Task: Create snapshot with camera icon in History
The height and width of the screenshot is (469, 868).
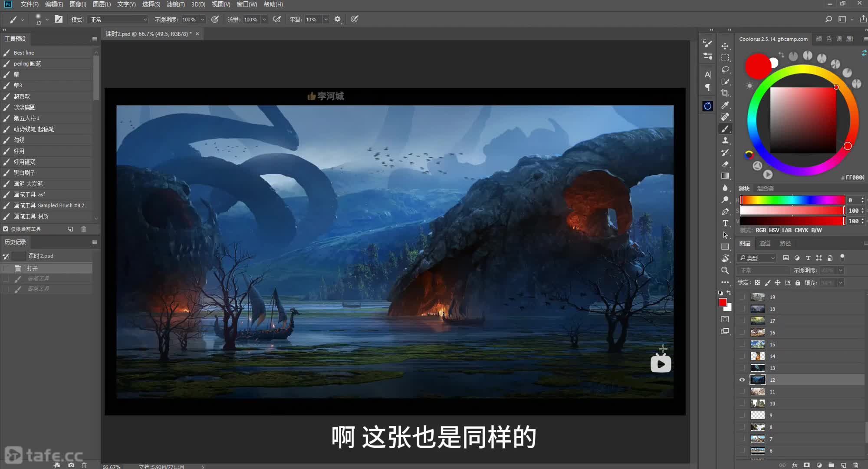Action: (x=71, y=465)
